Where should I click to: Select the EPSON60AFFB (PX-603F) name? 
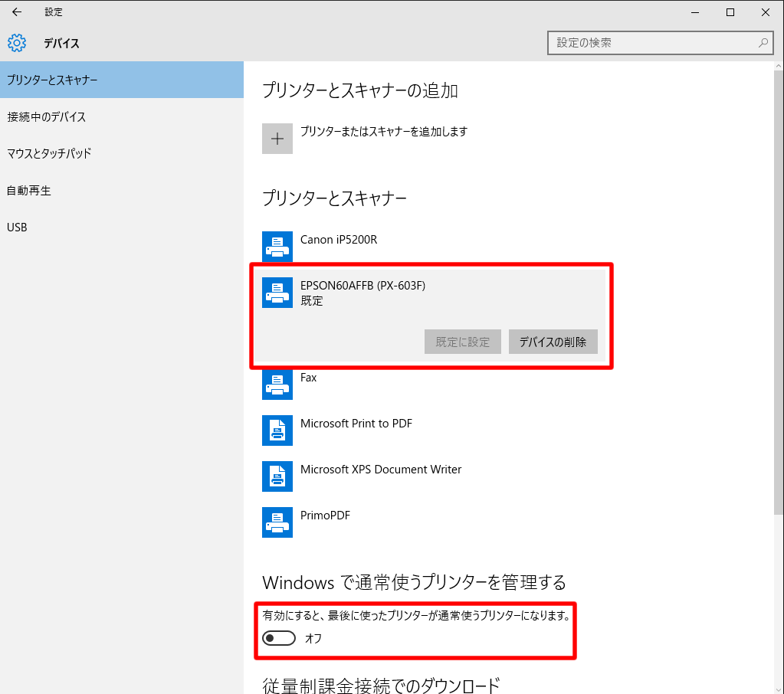tap(362, 285)
